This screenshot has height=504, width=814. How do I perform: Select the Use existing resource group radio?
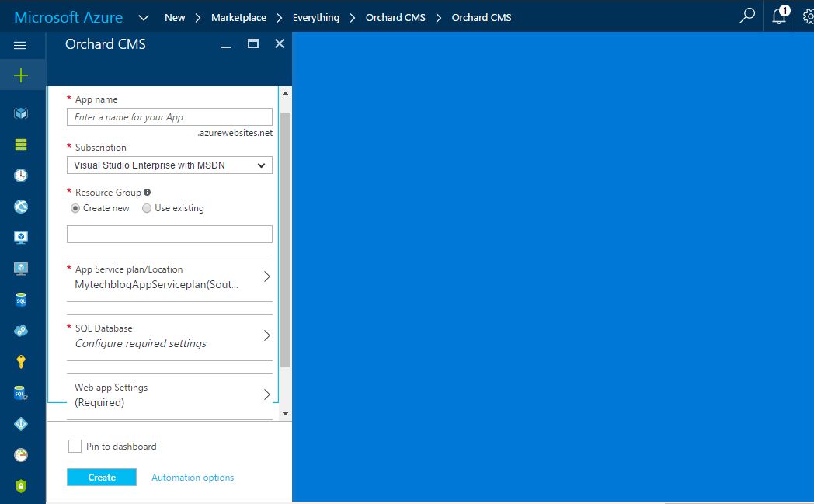[x=147, y=208]
